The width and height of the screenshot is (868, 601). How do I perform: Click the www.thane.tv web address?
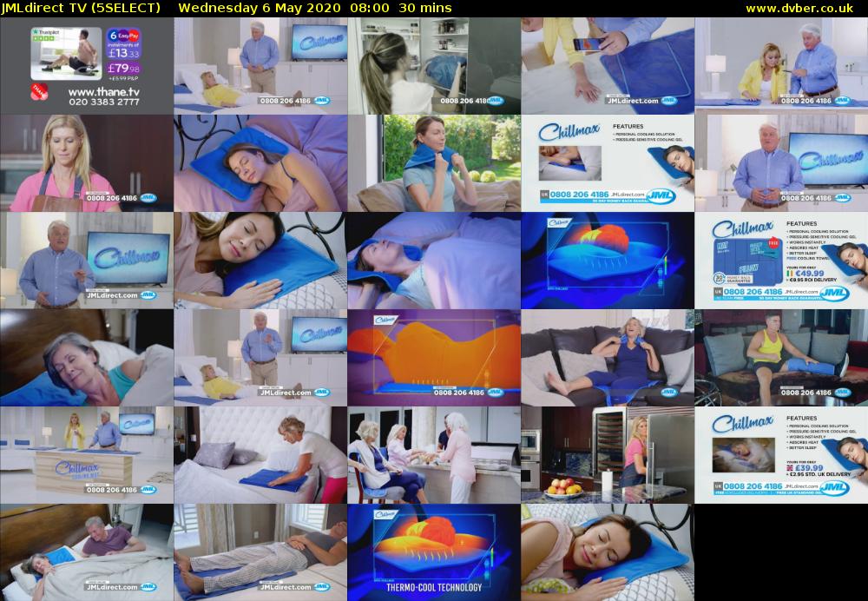pos(103,93)
